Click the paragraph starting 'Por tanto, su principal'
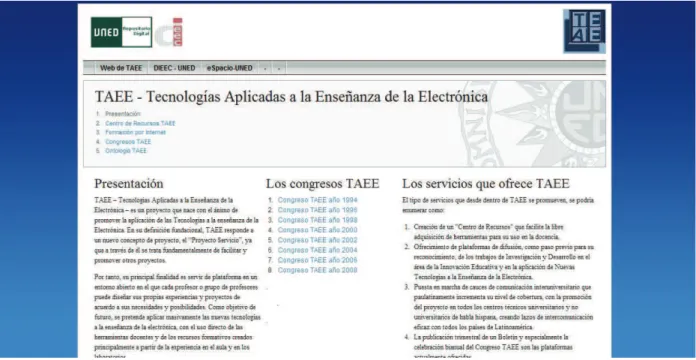696x360 pixels. [177, 317]
